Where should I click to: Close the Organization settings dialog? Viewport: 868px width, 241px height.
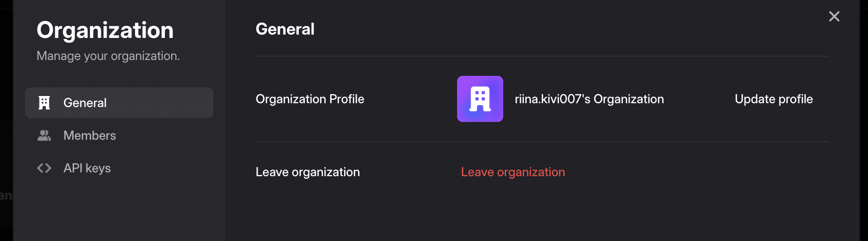point(834,17)
